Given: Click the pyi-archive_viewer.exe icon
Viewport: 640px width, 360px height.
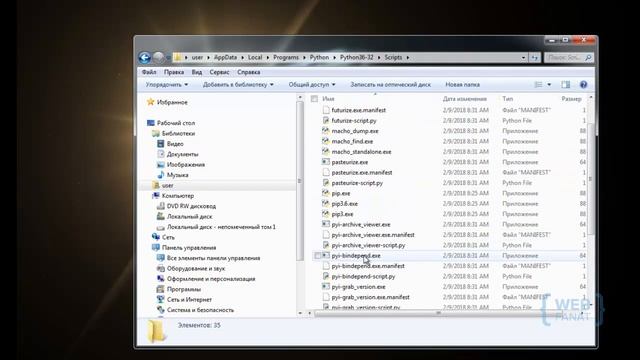Looking at the screenshot, I should 325,224.
